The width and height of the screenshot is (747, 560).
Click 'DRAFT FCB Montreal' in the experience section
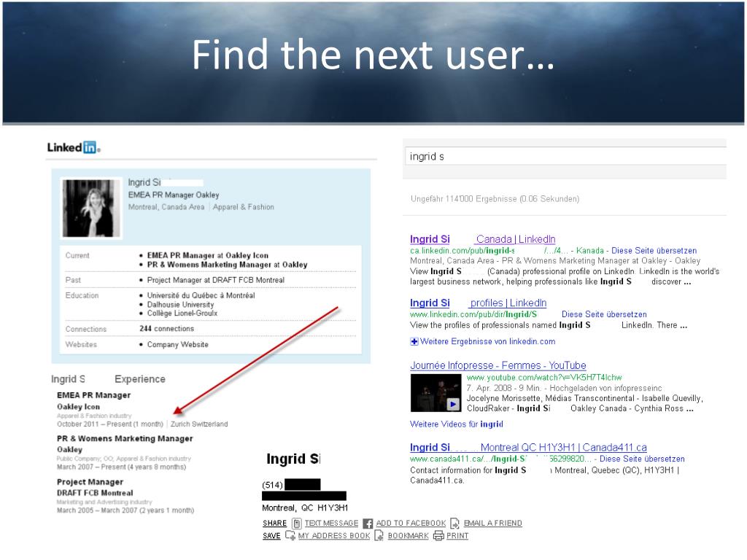coord(95,493)
